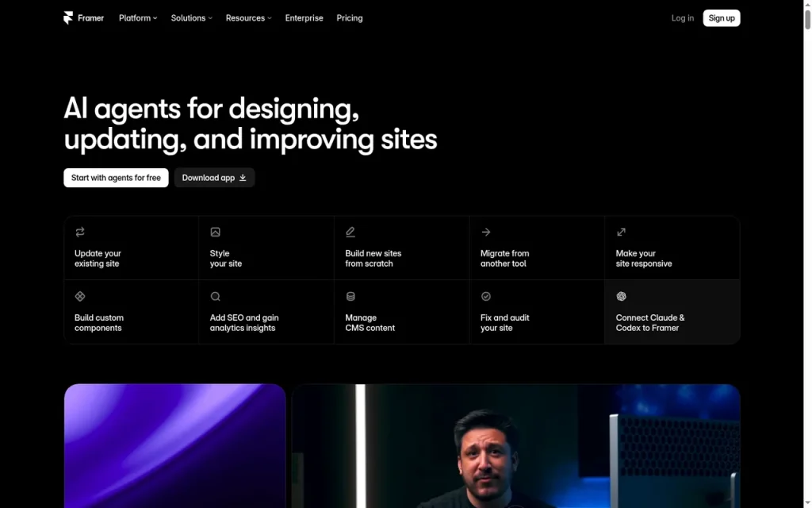Click the Framer logo icon

[x=68, y=18]
